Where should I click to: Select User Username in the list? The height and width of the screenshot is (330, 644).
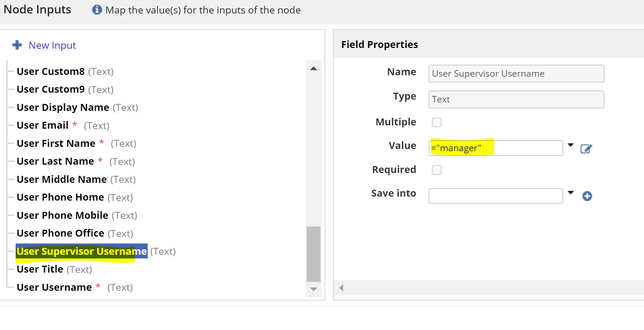coord(75,287)
